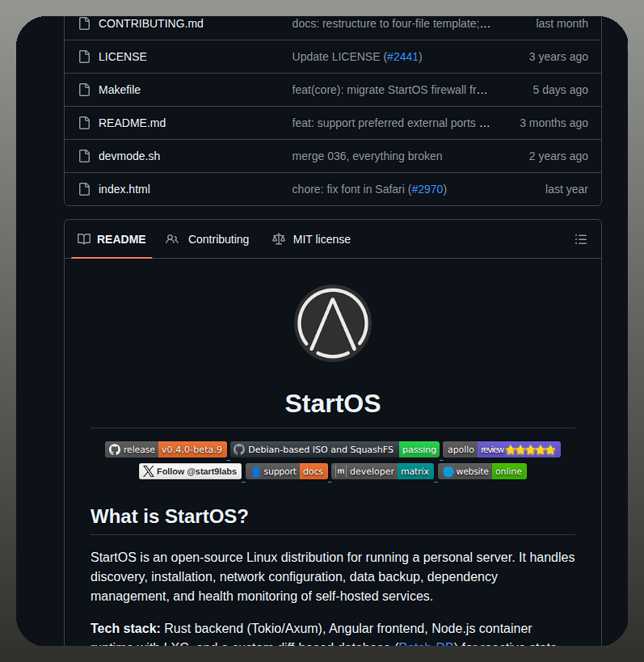Switch to the MIT license tab
This screenshot has height=662, width=644.
311,239
